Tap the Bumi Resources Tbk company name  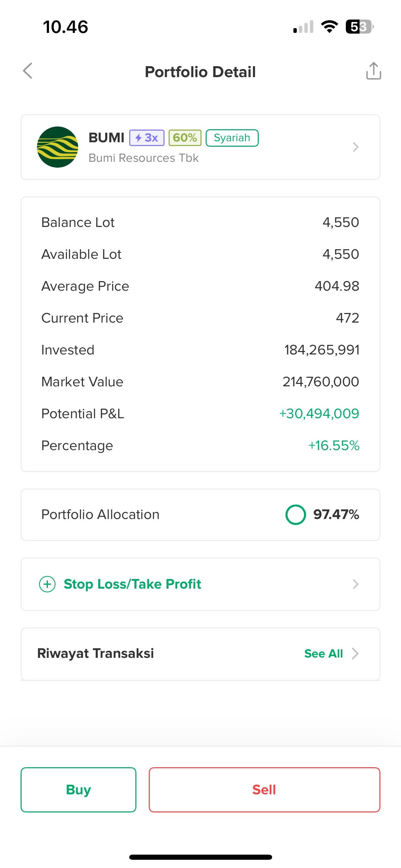point(144,158)
